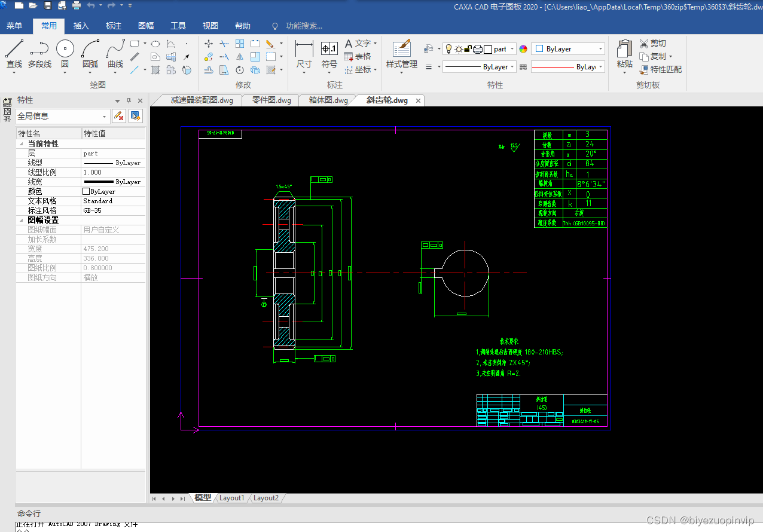Click the 特性匹配 match properties button

660,70
